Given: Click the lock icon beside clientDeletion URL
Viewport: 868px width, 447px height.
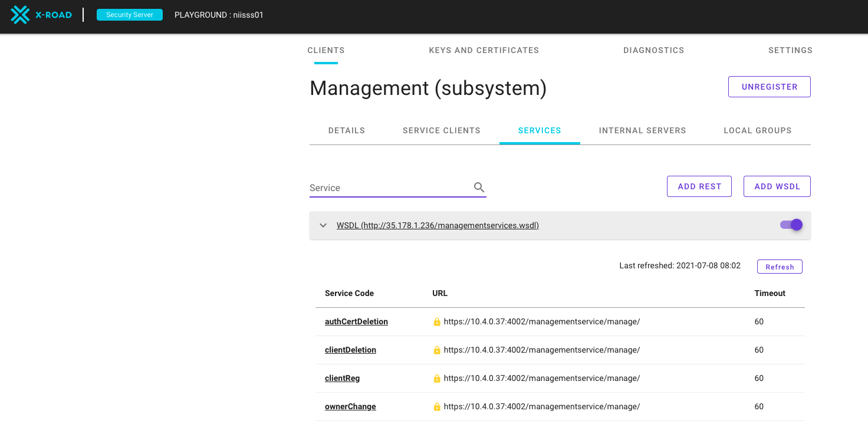Looking at the screenshot, I should click(437, 350).
